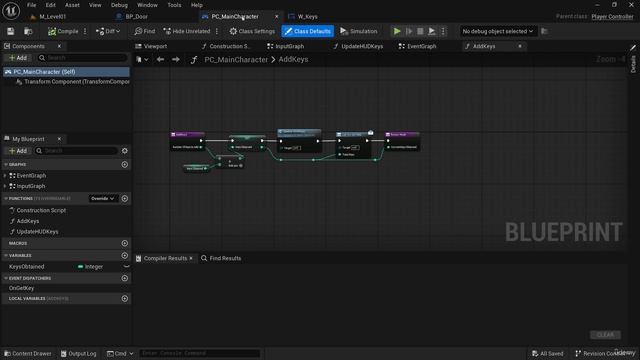Expand the InputGraph tree item
The height and width of the screenshot is (360, 640).
pos(5,186)
